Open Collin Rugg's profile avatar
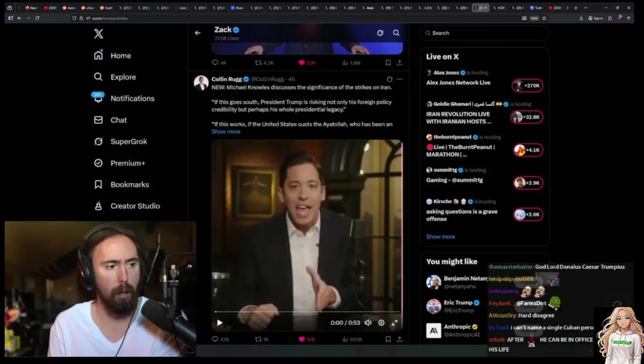Screen dimensions: 644x364 [201, 83]
